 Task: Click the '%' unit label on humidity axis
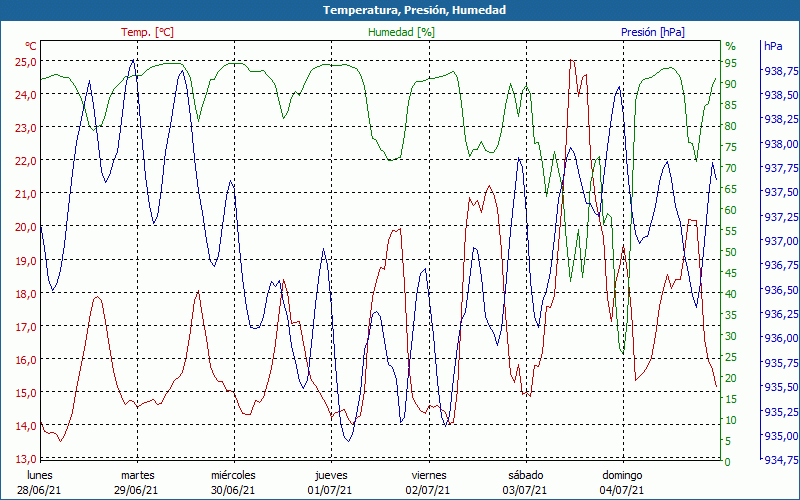tap(731, 46)
